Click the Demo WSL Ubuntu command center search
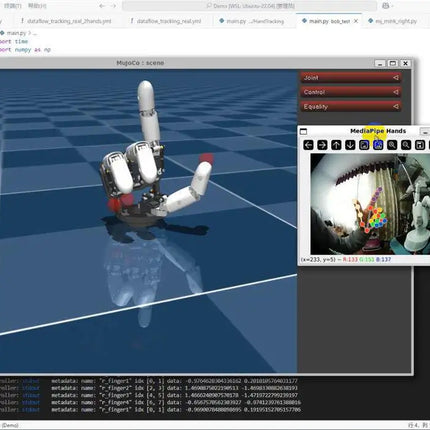This screenshot has width=430, height=430. click(x=249, y=6)
